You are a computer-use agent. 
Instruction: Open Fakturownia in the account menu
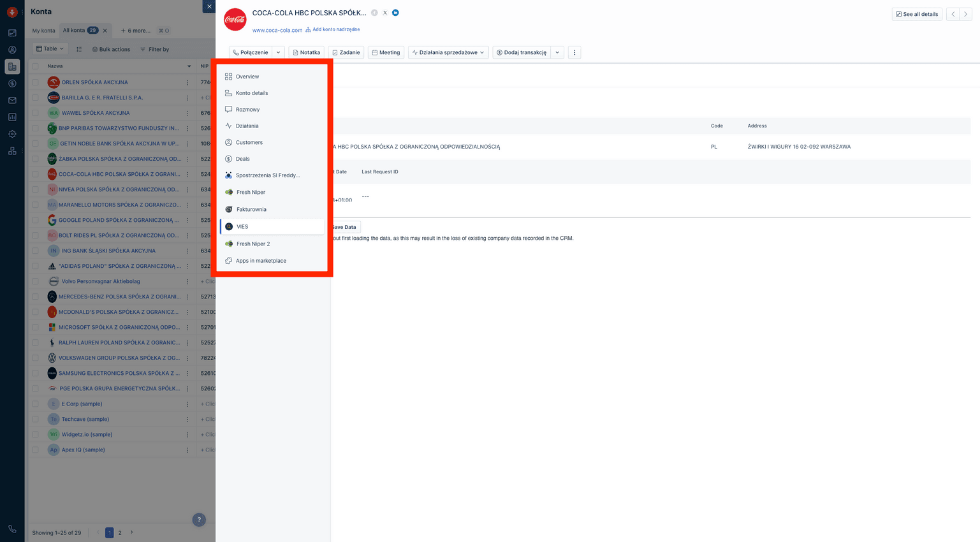coord(272,209)
